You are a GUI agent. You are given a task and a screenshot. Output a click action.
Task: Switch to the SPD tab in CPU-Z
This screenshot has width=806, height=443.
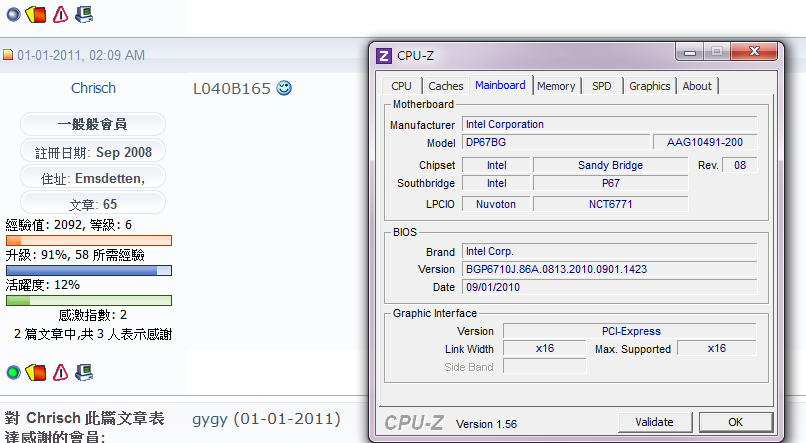point(601,86)
